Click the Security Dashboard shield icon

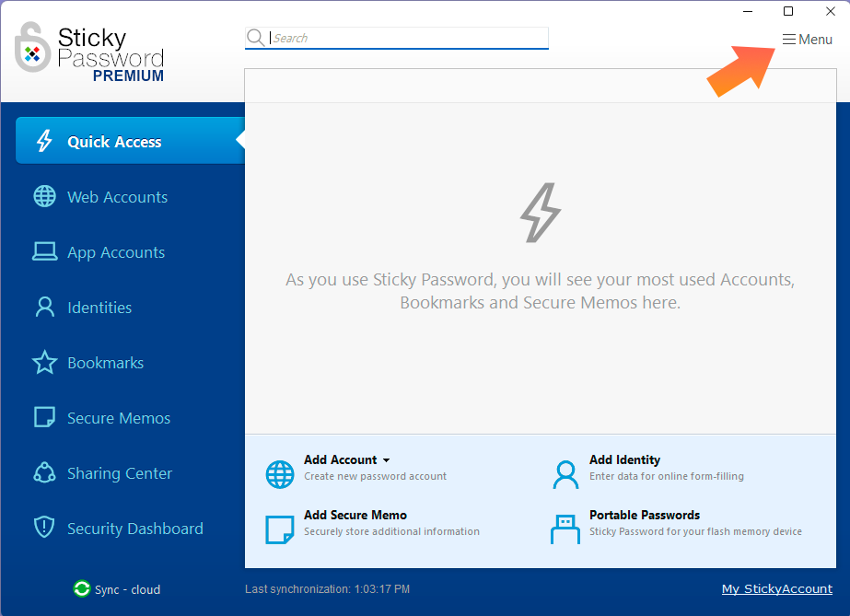(x=44, y=528)
